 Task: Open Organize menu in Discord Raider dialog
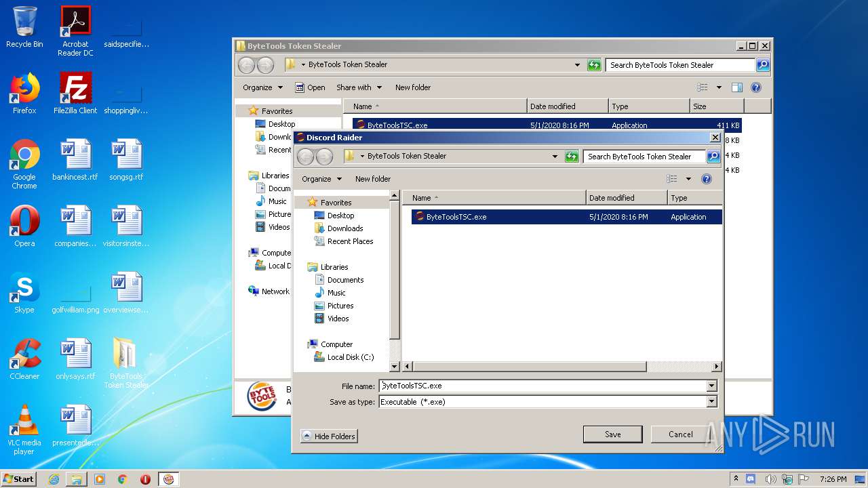321,179
